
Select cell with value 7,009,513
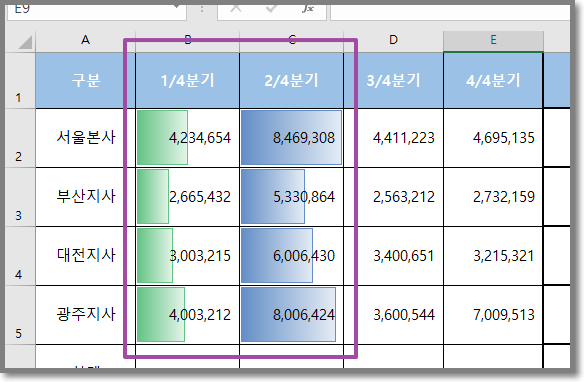(x=493, y=315)
